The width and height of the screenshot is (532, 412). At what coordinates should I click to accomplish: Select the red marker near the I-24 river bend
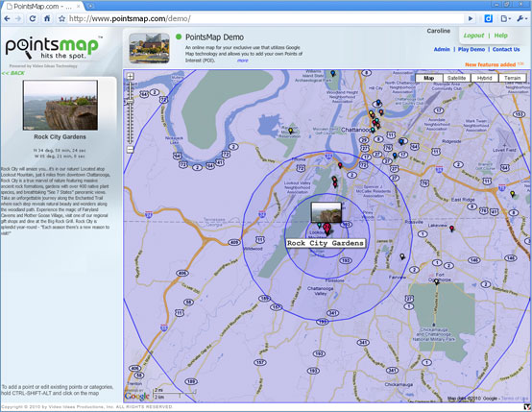(x=340, y=165)
